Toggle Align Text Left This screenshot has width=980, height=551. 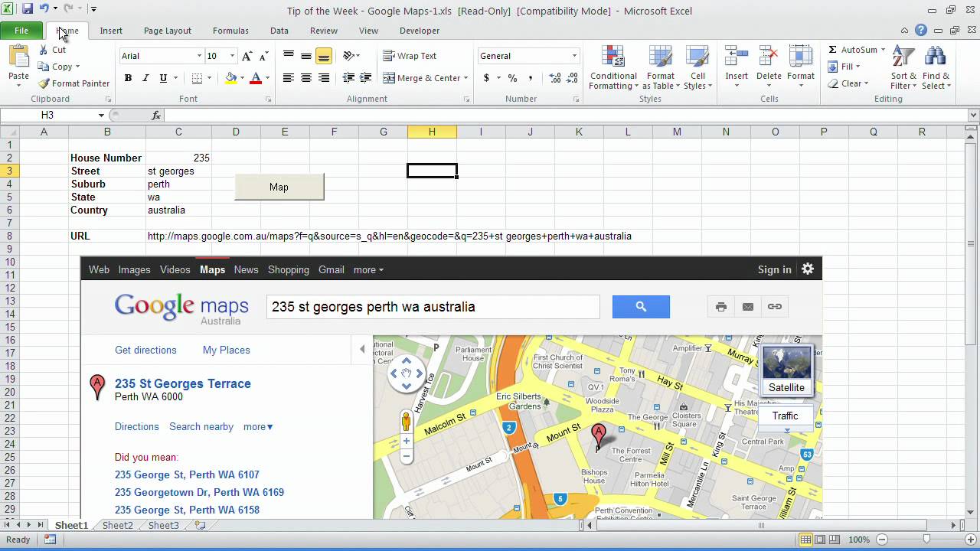click(289, 78)
